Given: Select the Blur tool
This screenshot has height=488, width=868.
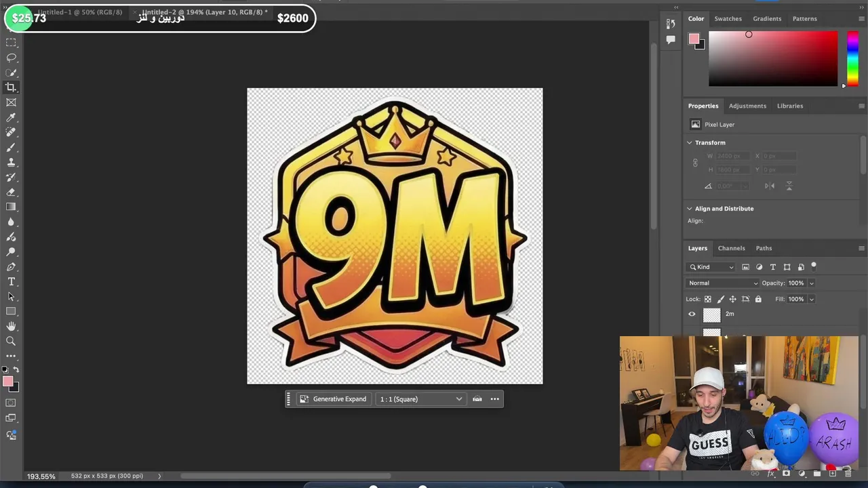Looking at the screenshot, I should pos(11,222).
